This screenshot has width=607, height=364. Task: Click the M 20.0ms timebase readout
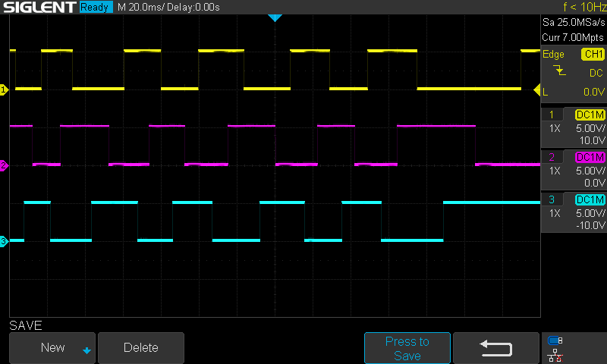click(x=141, y=7)
